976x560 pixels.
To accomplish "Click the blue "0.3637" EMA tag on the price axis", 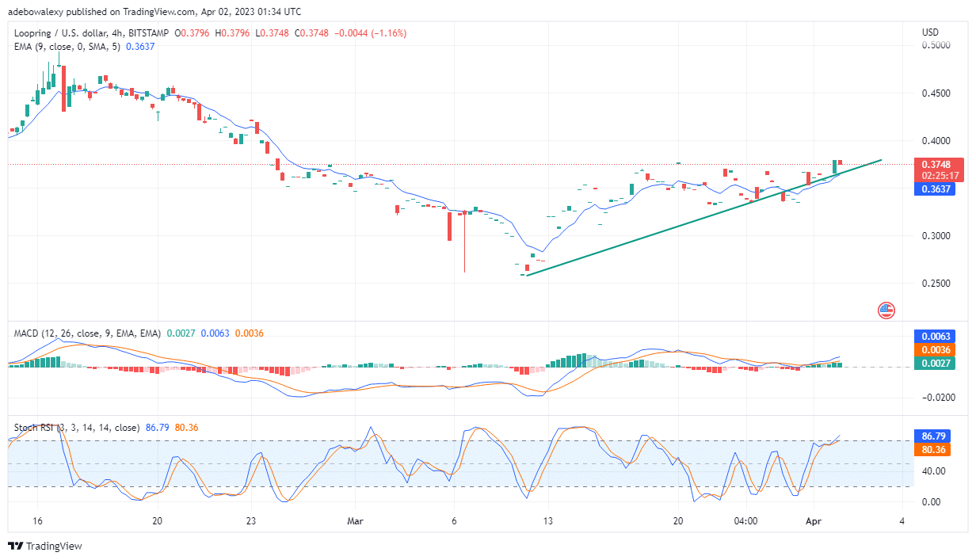I will (936, 189).
